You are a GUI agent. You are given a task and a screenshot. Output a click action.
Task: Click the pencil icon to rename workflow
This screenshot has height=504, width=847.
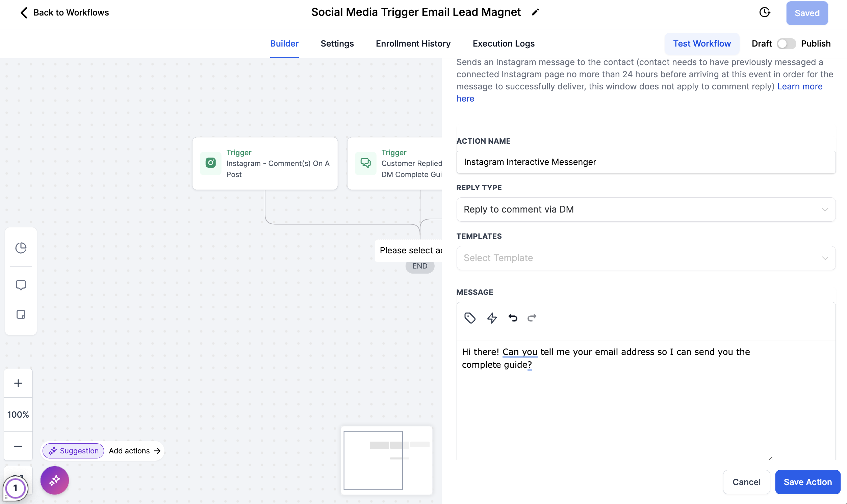(535, 12)
